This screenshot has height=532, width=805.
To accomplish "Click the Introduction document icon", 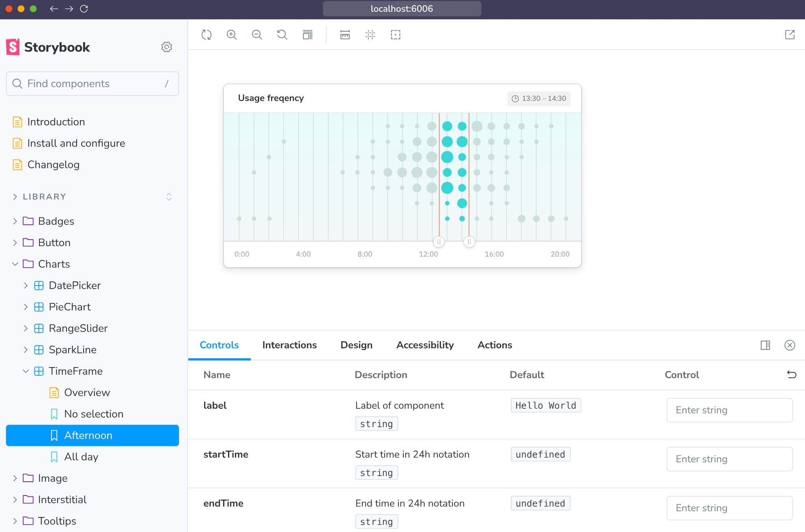I will pos(17,122).
